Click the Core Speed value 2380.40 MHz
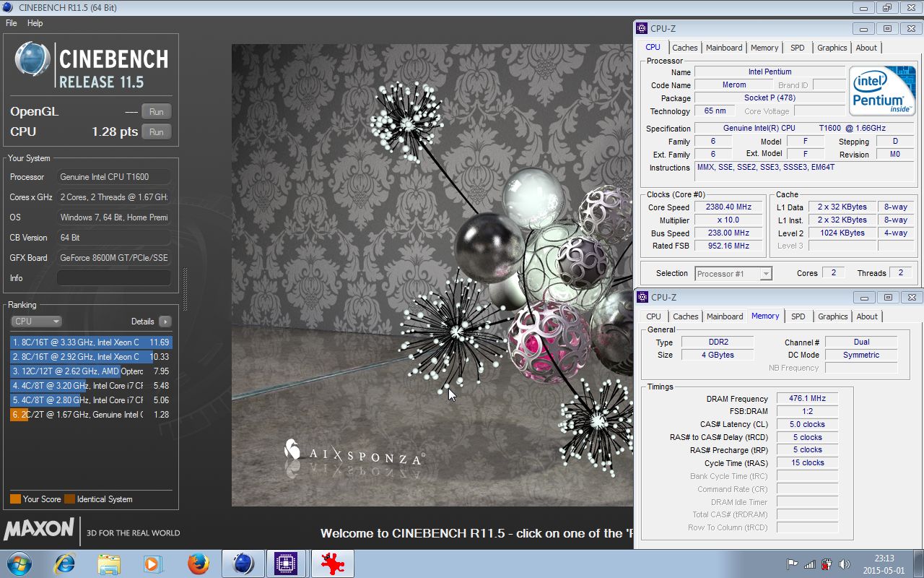Viewport: 924px width, 578px height. click(728, 207)
